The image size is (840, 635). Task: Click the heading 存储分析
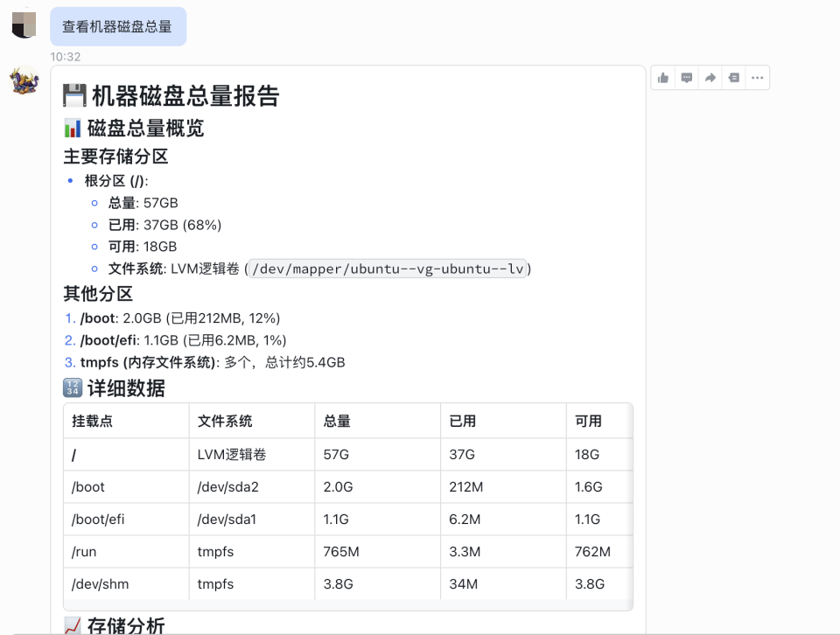pos(126,625)
